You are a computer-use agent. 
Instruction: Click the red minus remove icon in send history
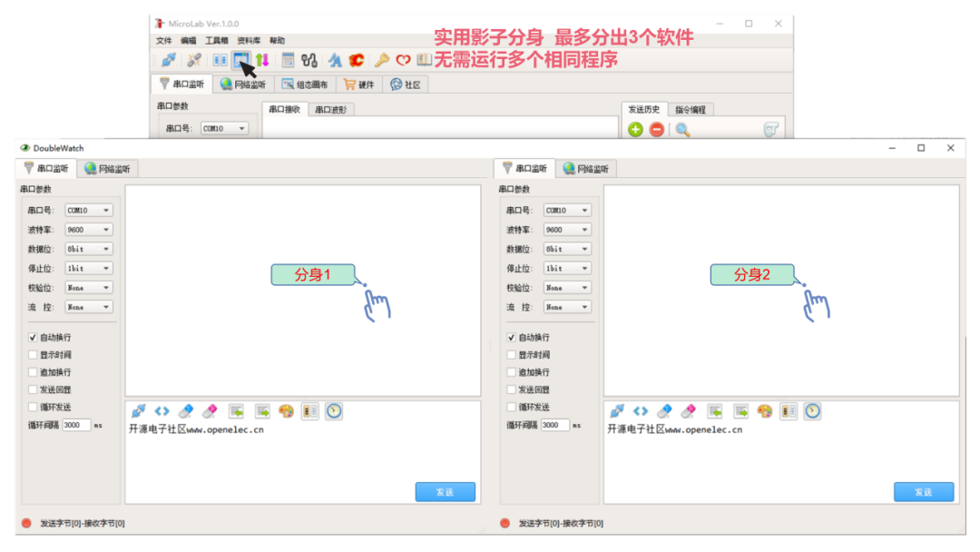[x=656, y=130]
